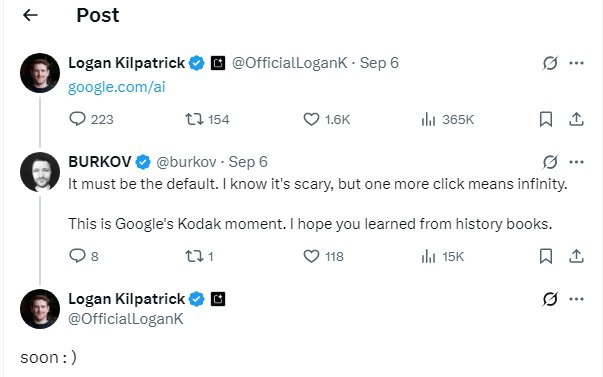Bookmark Logan Kilpatrick's google.com/ai post
The image size is (603, 377).
click(546, 119)
